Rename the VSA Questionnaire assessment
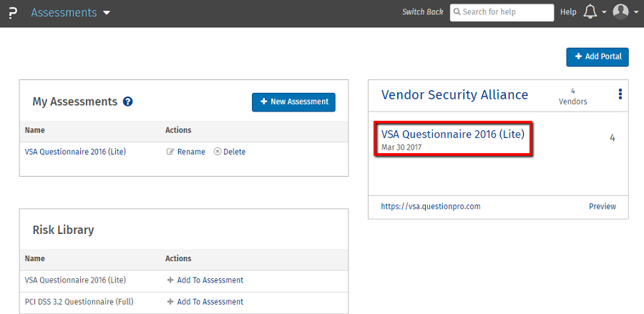This screenshot has width=644, height=314. point(186,152)
